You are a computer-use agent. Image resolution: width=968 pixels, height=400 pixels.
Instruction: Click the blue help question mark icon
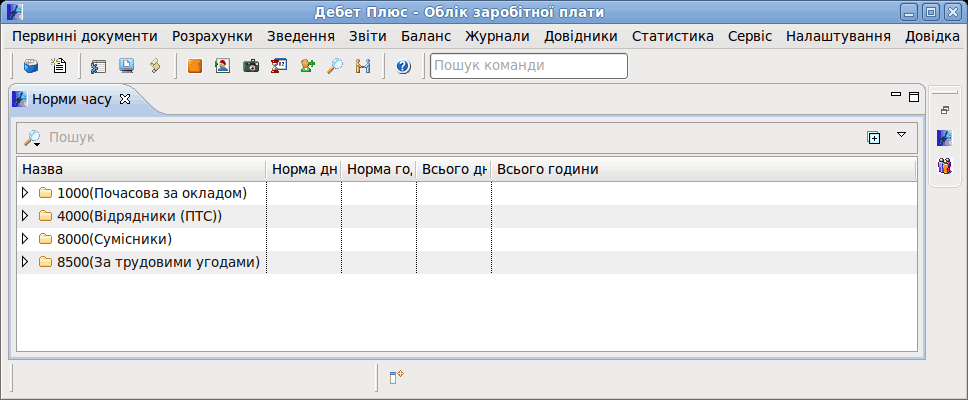pos(404,66)
